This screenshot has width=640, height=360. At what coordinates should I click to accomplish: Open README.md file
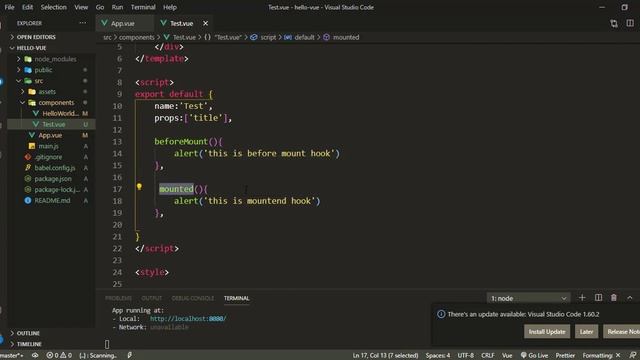coord(52,200)
